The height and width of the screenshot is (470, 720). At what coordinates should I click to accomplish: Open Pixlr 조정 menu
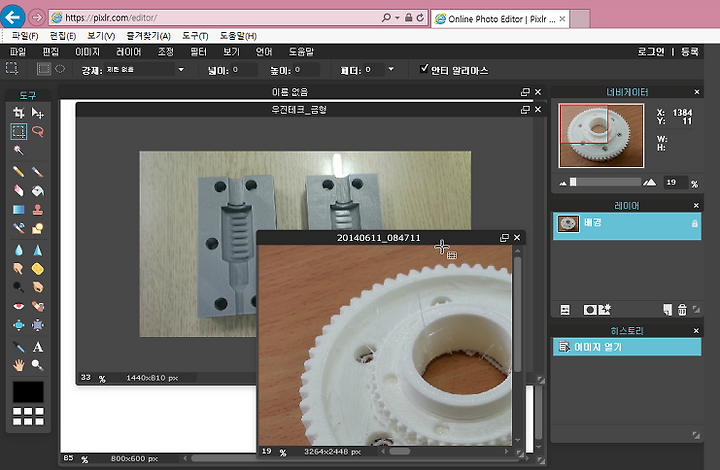pyautogui.click(x=166, y=52)
